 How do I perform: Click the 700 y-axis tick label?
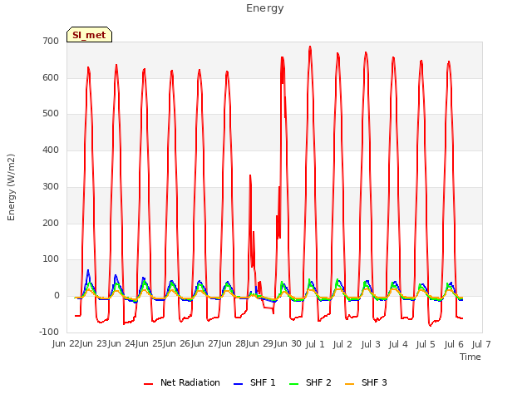[51, 41]
